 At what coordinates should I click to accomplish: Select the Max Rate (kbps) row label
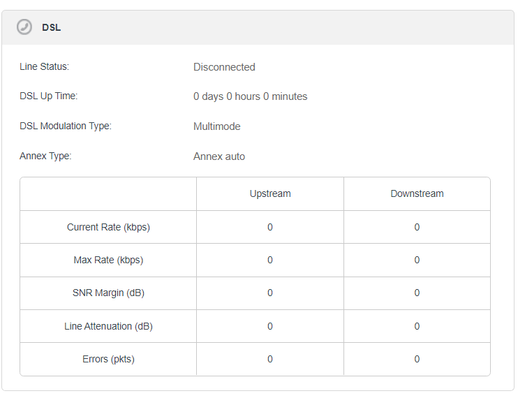108,260
